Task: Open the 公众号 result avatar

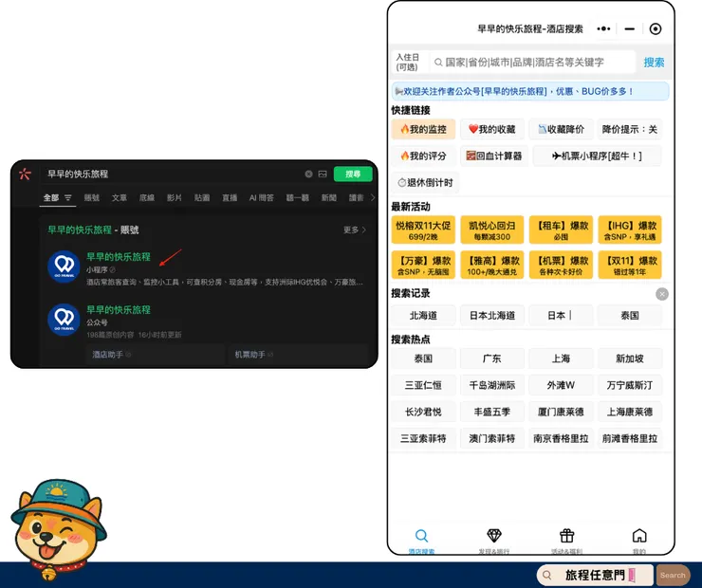Action: (x=64, y=320)
